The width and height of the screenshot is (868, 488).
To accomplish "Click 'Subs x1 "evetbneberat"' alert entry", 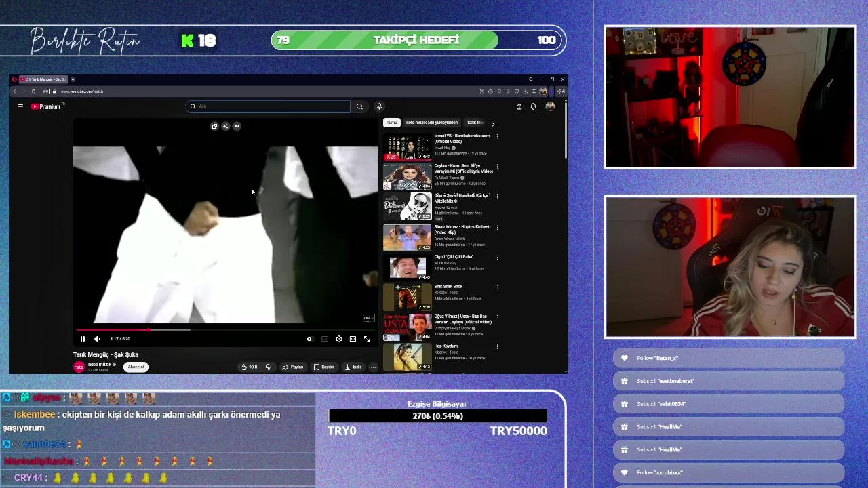I will 729,381.
